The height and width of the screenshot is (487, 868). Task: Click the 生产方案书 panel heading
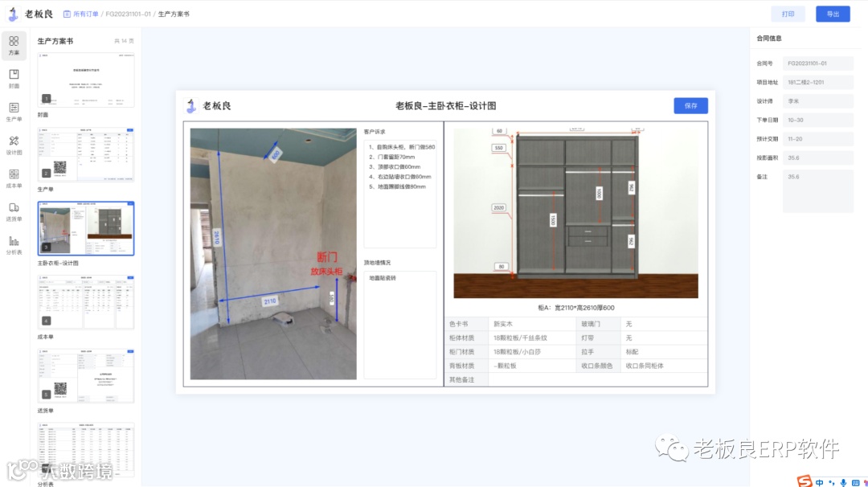tap(55, 41)
